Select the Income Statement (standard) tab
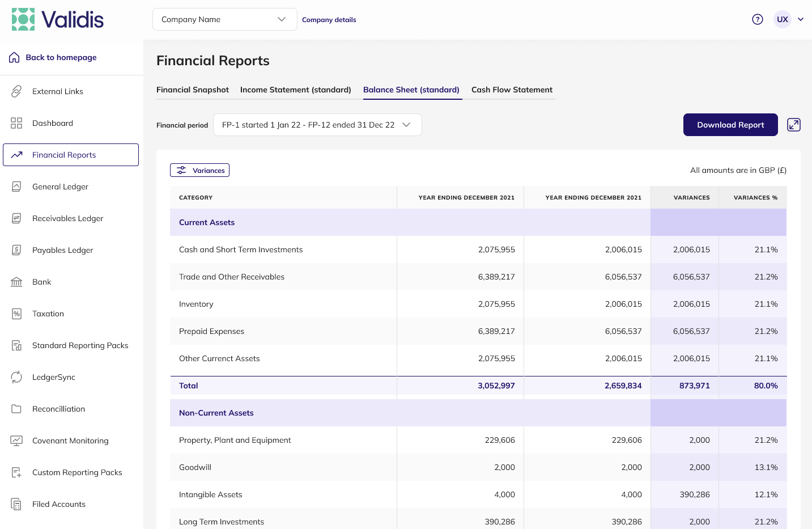 click(x=295, y=90)
